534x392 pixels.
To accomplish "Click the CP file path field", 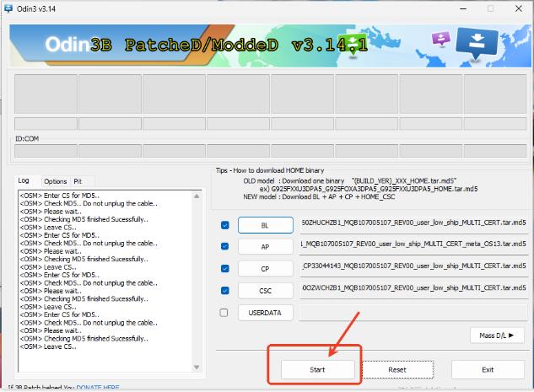I will (413, 266).
